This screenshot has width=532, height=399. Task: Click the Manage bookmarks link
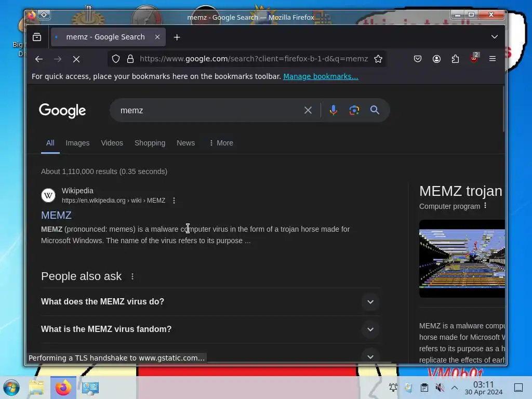pos(321,76)
